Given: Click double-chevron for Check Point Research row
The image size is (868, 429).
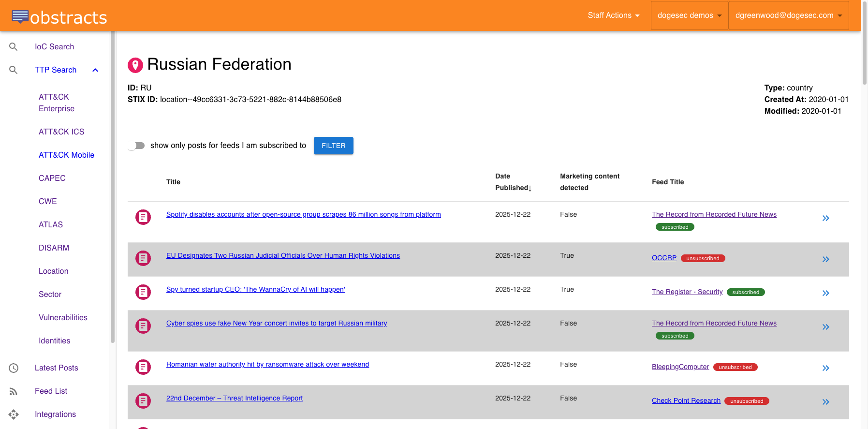Looking at the screenshot, I should click(825, 402).
